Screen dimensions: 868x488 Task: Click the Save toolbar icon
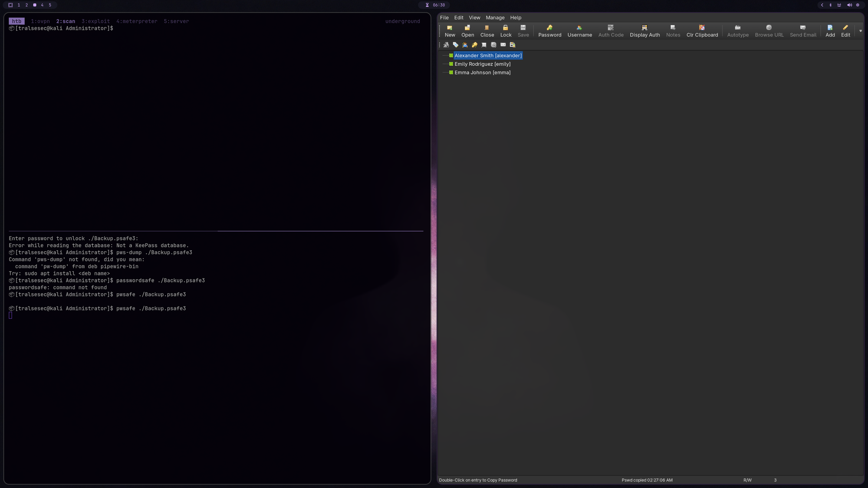523,30
